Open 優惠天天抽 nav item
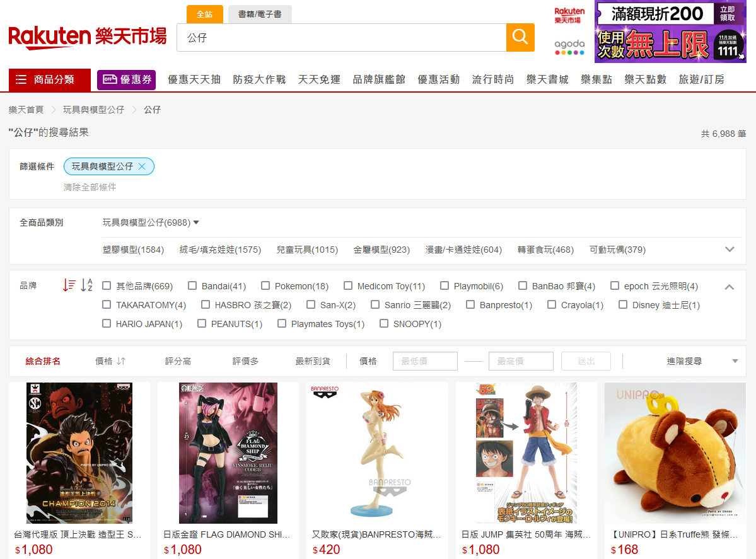The width and height of the screenshot is (756, 559). pyautogui.click(x=194, y=79)
